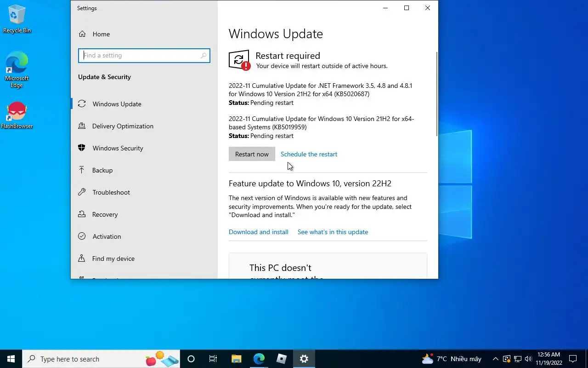Screen dimensions: 588x368
Task: Minimize the Settings window
Action: click(385, 8)
